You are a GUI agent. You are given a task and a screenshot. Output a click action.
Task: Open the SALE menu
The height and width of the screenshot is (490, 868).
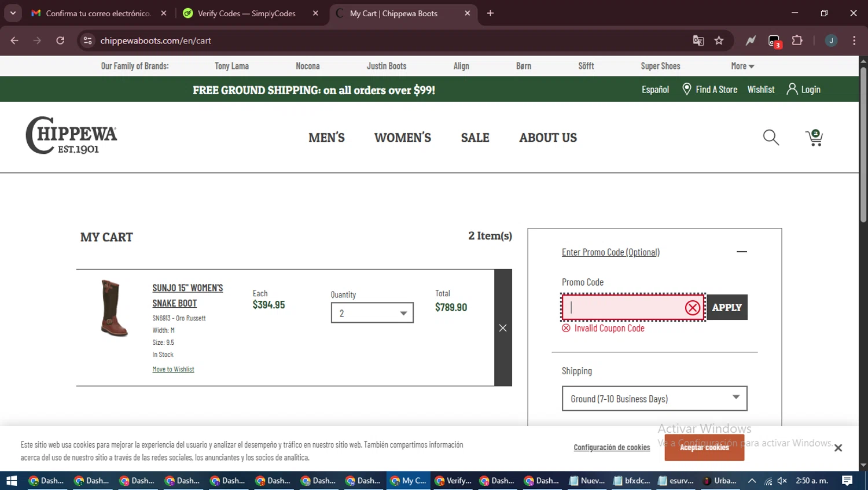tap(475, 138)
